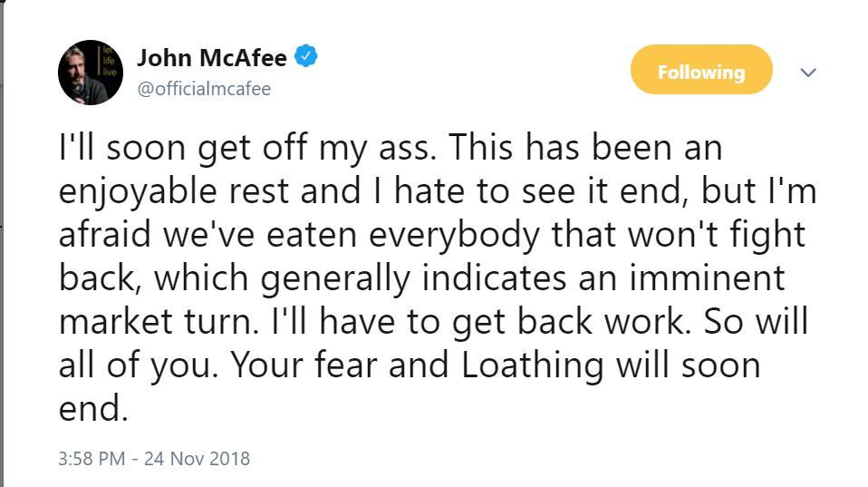The width and height of the screenshot is (868, 487).
Task: Open John McAfee's profile avatar
Action: (x=91, y=72)
